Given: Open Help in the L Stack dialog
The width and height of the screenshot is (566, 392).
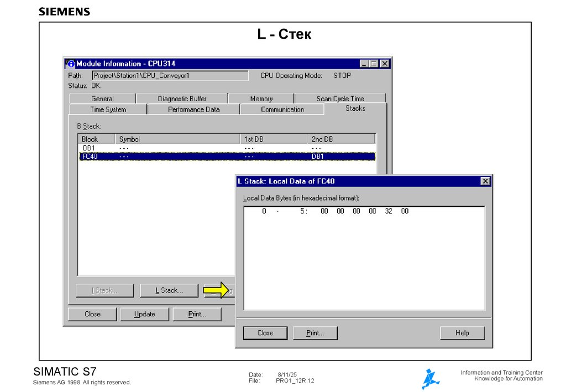Looking at the screenshot, I should point(462,333).
